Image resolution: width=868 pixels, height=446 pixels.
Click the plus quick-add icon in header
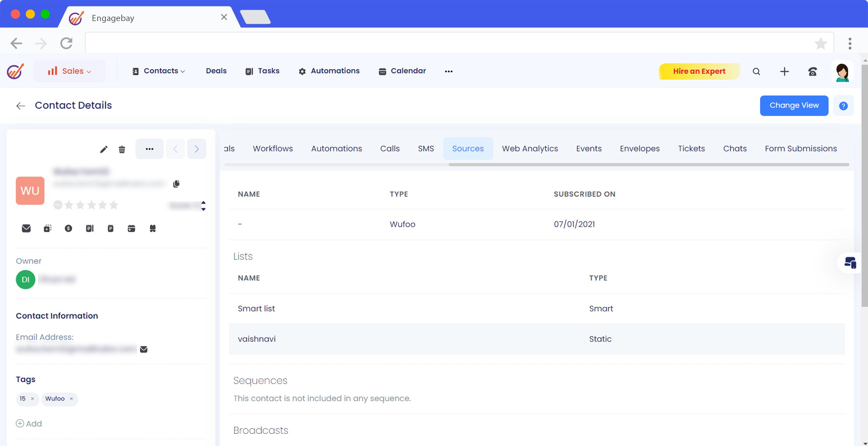click(784, 72)
